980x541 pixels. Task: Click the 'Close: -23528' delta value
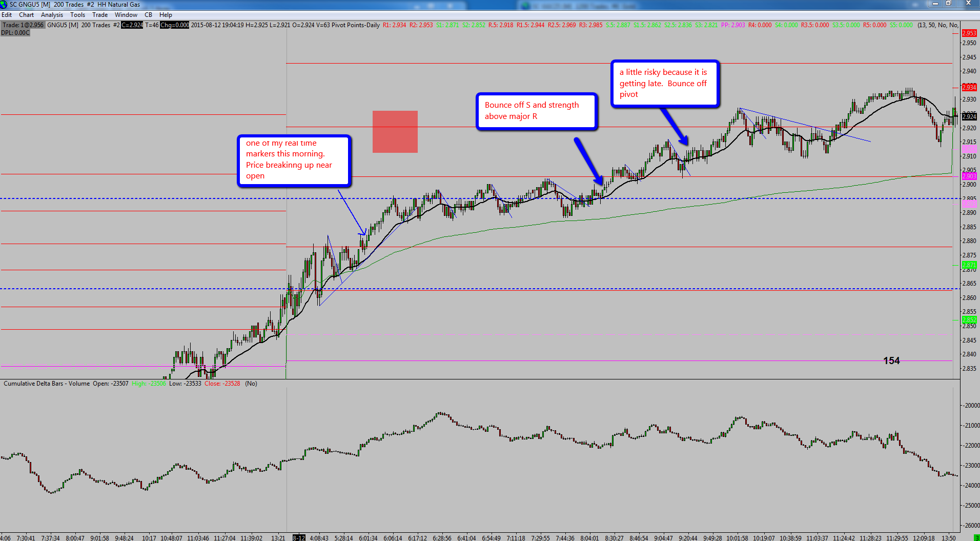click(222, 384)
